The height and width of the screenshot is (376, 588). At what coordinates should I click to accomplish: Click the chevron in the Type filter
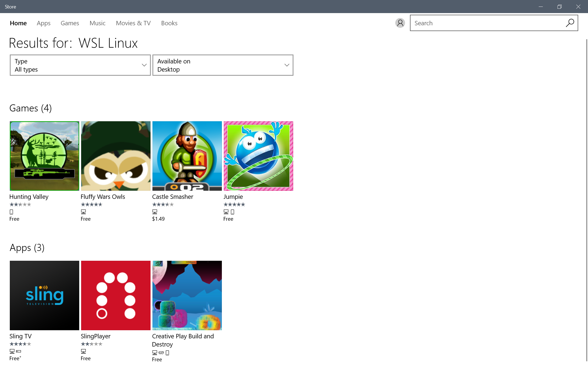pos(144,65)
